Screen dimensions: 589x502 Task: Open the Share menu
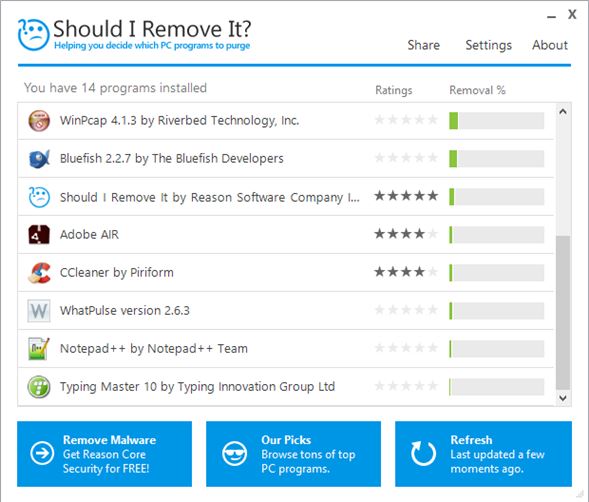point(424,45)
